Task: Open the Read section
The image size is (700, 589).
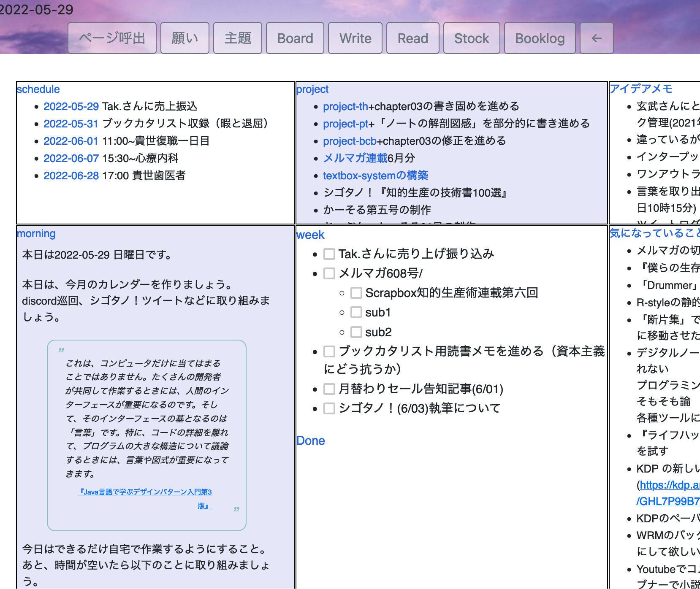Action: tap(412, 38)
